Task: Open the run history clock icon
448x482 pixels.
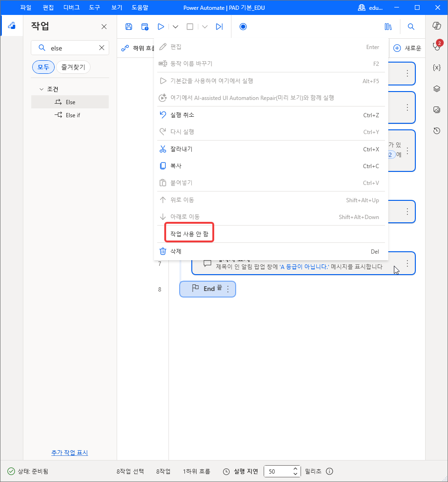Action: pyautogui.click(x=437, y=131)
